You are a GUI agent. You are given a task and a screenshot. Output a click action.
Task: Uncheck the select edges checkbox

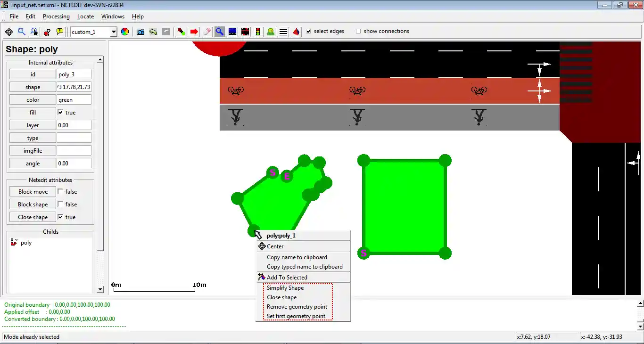(x=308, y=31)
